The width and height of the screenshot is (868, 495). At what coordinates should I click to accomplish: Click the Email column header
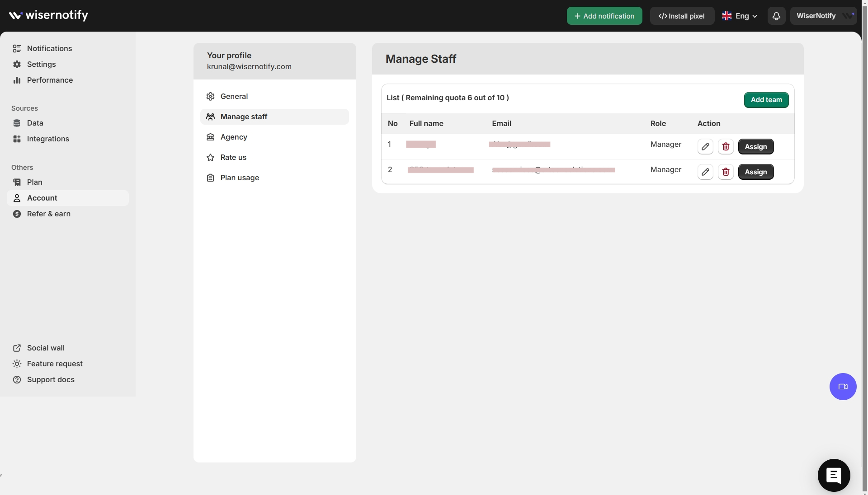point(501,123)
